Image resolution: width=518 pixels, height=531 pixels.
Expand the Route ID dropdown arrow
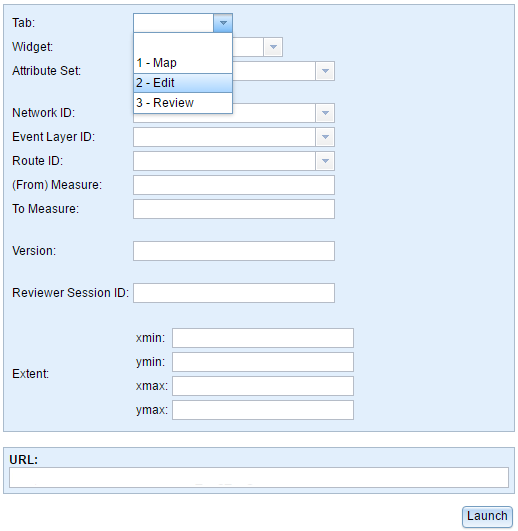click(x=325, y=161)
